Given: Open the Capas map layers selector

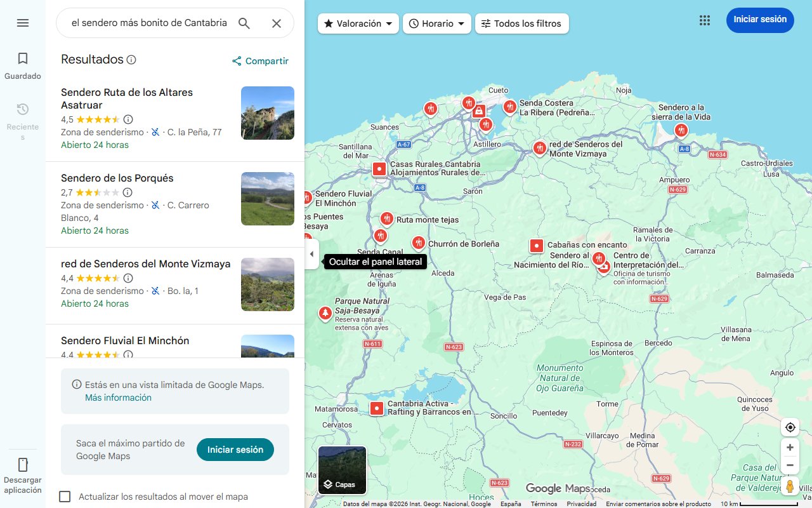Looking at the screenshot, I should click(x=341, y=471).
